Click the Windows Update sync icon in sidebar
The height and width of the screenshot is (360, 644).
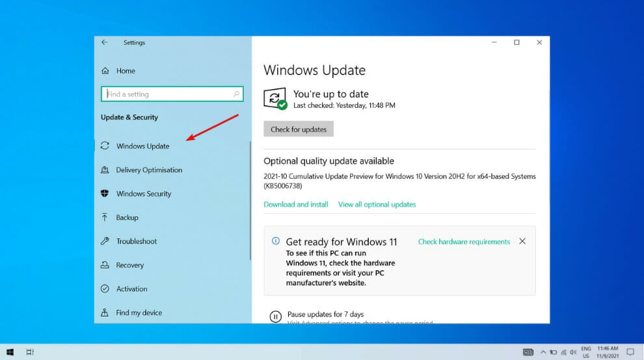click(105, 146)
